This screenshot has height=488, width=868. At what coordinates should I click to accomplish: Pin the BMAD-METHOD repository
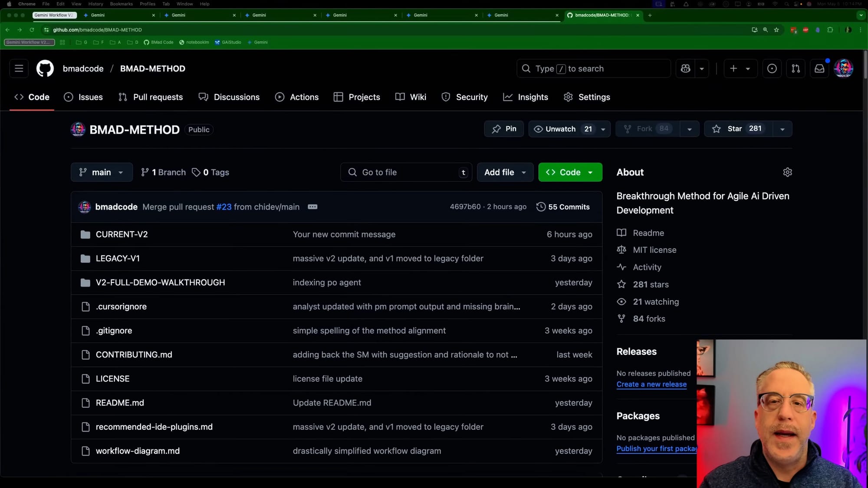504,129
